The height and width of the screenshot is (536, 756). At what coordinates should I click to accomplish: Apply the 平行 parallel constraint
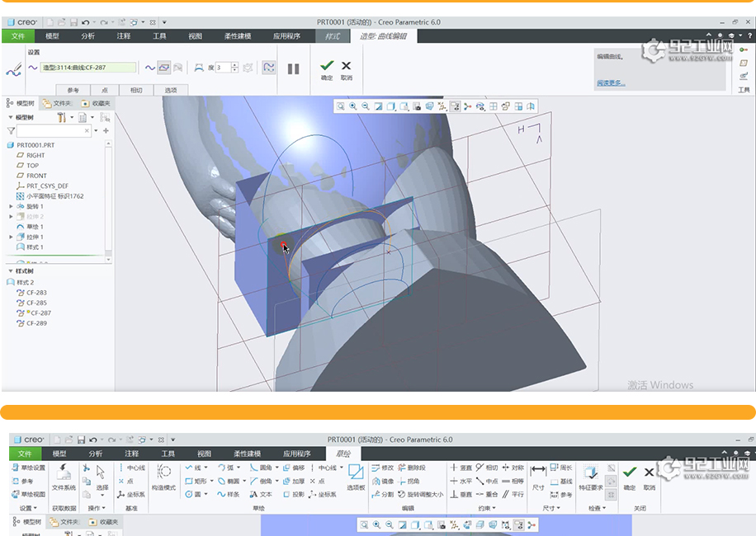coord(513,494)
